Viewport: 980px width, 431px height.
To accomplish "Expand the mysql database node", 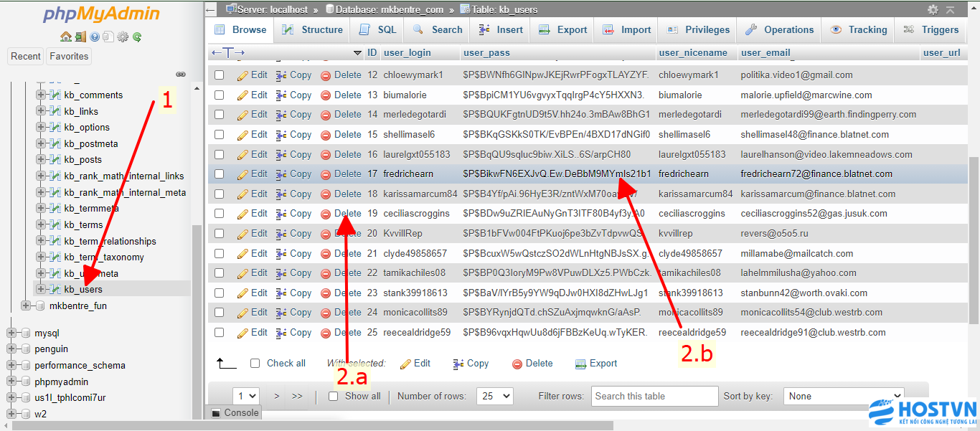I will coord(11,333).
